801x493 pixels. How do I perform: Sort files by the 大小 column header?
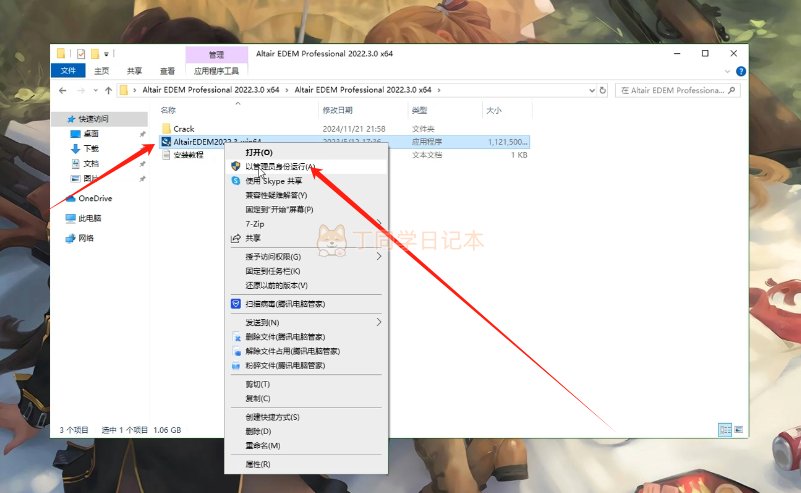point(494,110)
